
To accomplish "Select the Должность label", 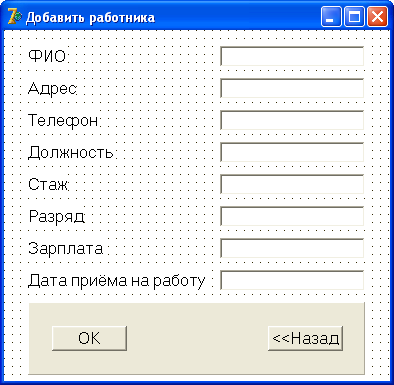I will (x=71, y=152).
